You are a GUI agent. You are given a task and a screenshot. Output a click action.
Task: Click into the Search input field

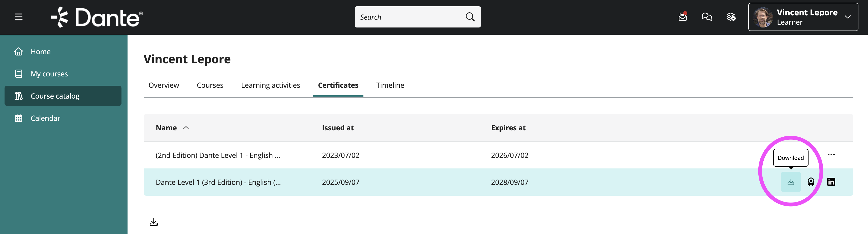coord(408,17)
